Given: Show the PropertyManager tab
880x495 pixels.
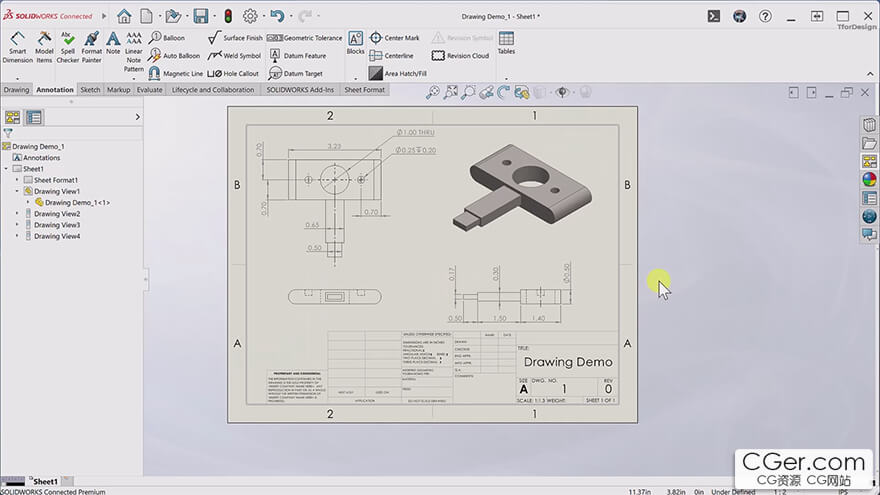Looking at the screenshot, I should 34,117.
